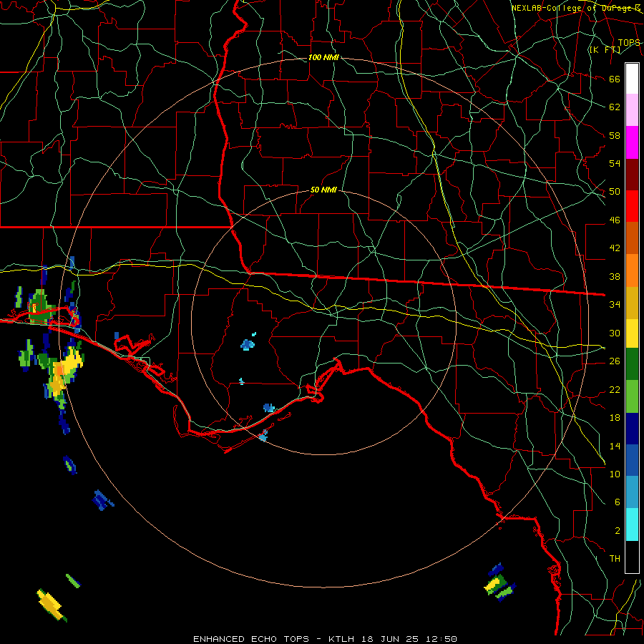The width and height of the screenshot is (644, 644).
Task: Click the "26" legend value
Action: click(x=615, y=361)
